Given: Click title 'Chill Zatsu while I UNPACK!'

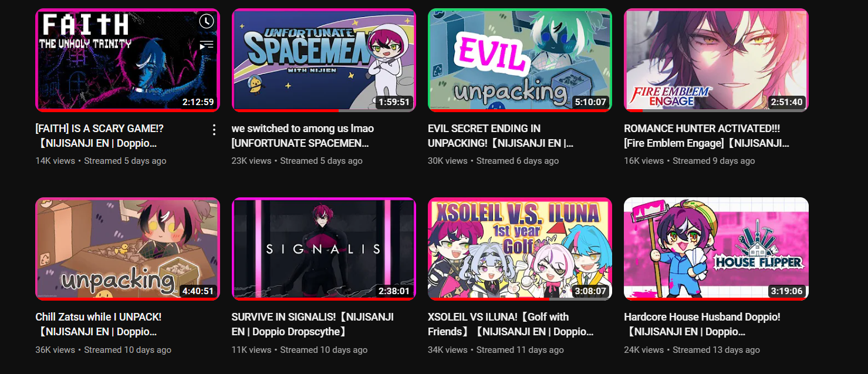Looking at the screenshot, I should [99, 317].
